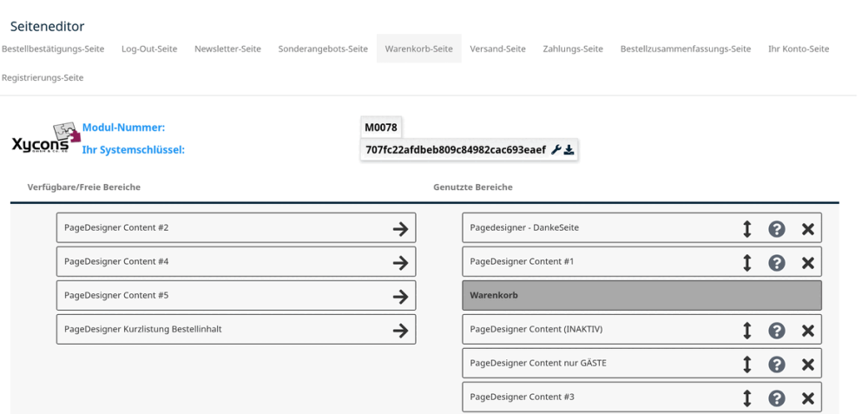The height and width of the screenshot is (414, 868).
Task: Reorder Pagedesigner - DankeSeite with sort handle
Action: tap(746, 228)
